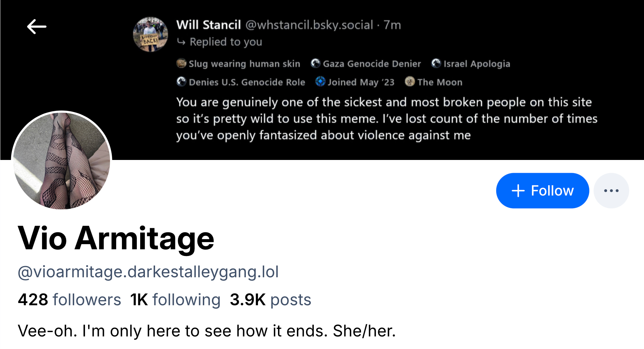This screenshot has width=644, height=349.
Task: Click the Will Stancil display name
Action: point(209,25)
